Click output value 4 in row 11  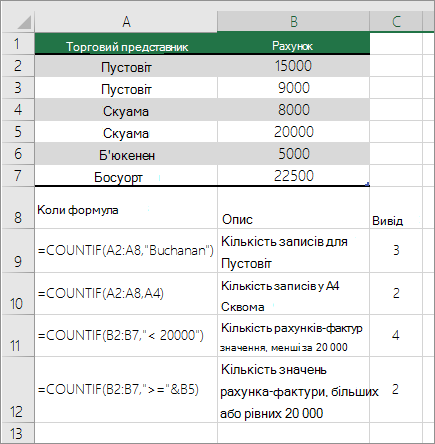coord(396,336)
